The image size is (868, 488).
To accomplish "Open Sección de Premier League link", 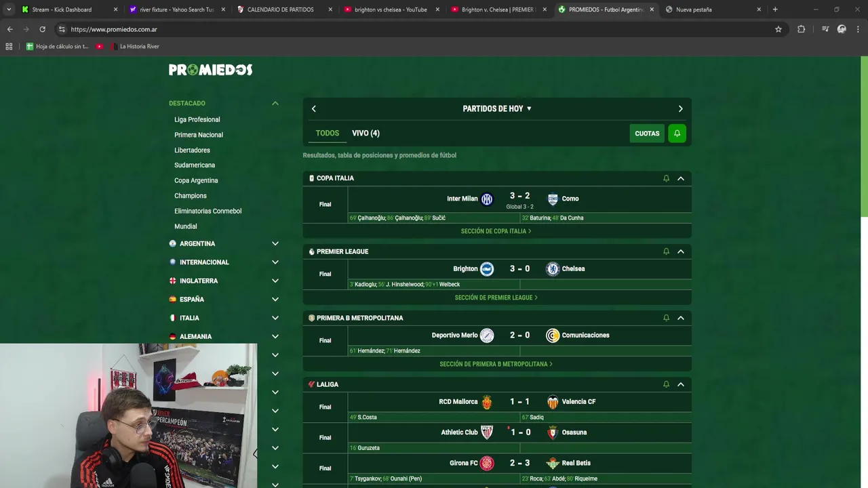I will tap(496, 298).
